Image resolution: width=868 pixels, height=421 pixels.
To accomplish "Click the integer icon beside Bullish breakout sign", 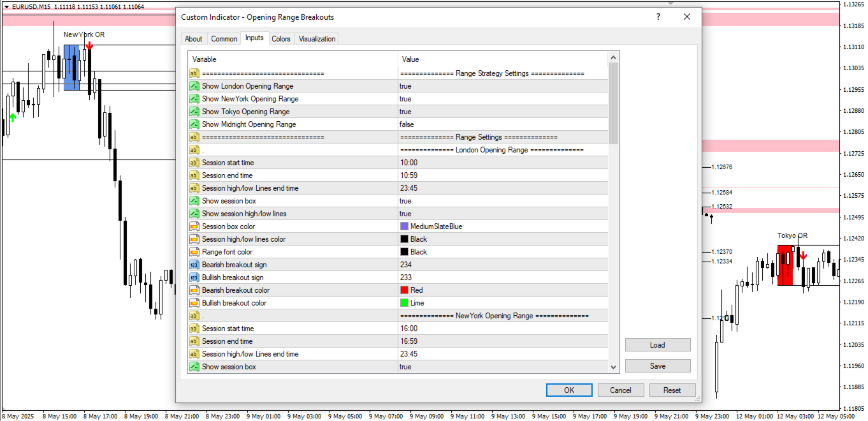I will pyautogui.click(x=194, y=277).
